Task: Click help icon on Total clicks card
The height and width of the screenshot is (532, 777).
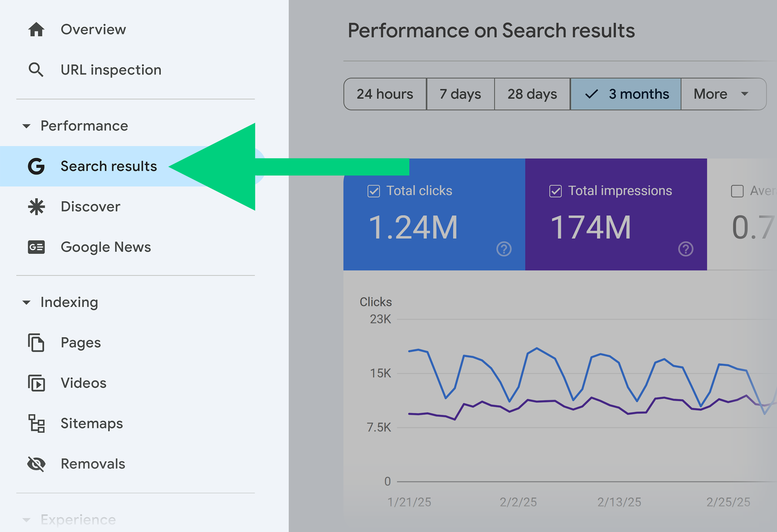Action: (x=504, y=249)
